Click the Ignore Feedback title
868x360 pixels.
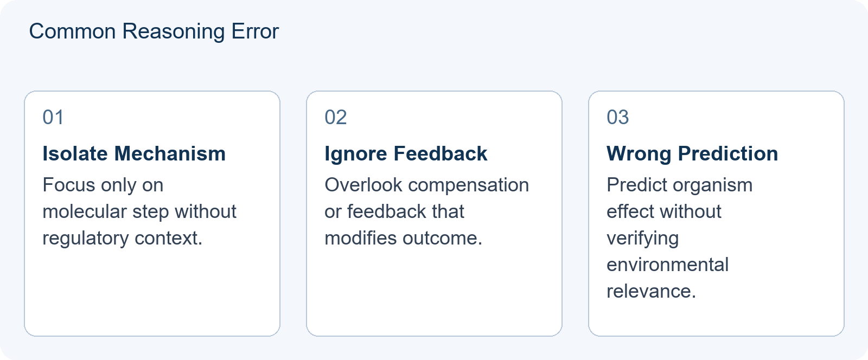(x=406, y=154)
